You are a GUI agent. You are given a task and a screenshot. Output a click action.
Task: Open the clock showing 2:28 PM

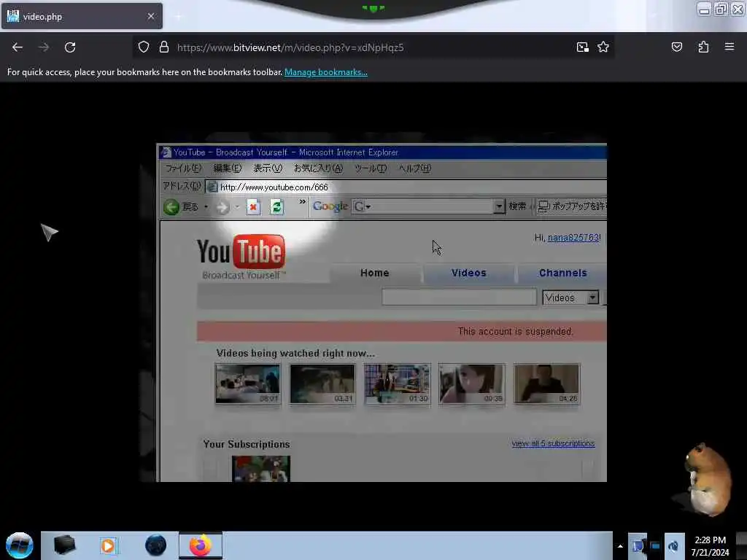[711, 546]
